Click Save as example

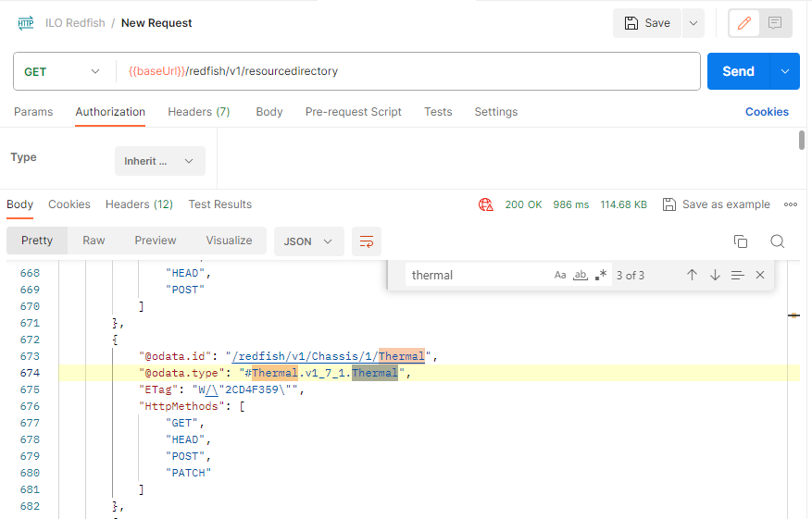point(717,204)
